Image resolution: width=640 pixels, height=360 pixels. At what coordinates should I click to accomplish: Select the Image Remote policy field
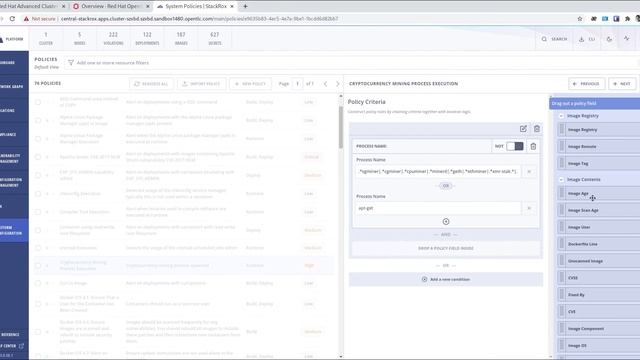[598, 147]
